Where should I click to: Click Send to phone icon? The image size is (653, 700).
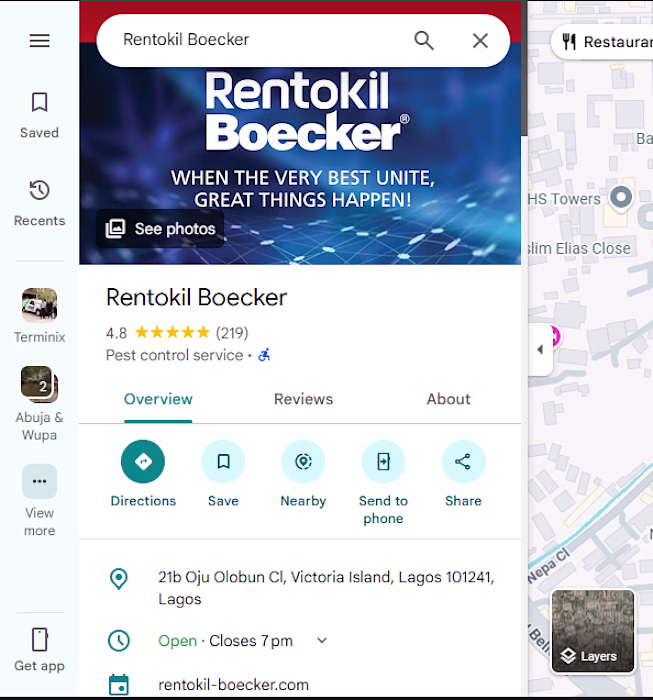pos(383,462)
